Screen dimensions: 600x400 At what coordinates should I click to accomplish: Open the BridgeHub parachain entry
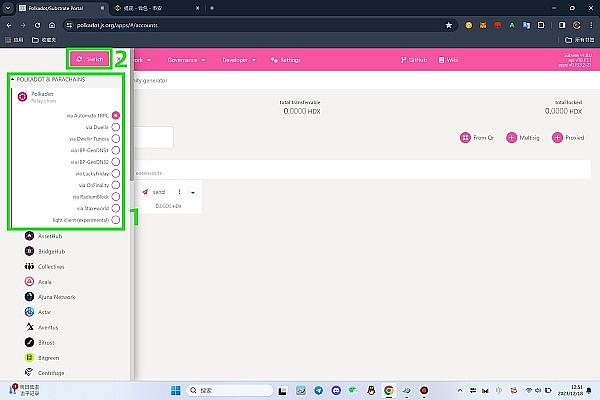point(45,251)
